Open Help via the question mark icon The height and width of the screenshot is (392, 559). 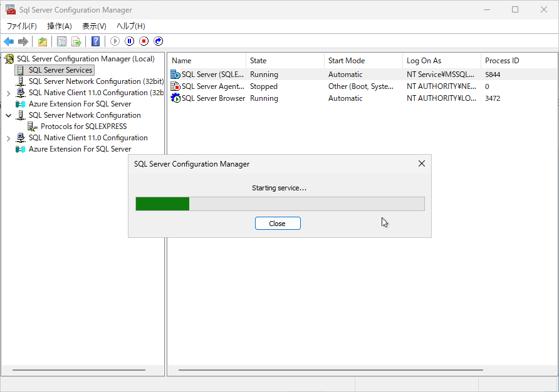(96, 41)
